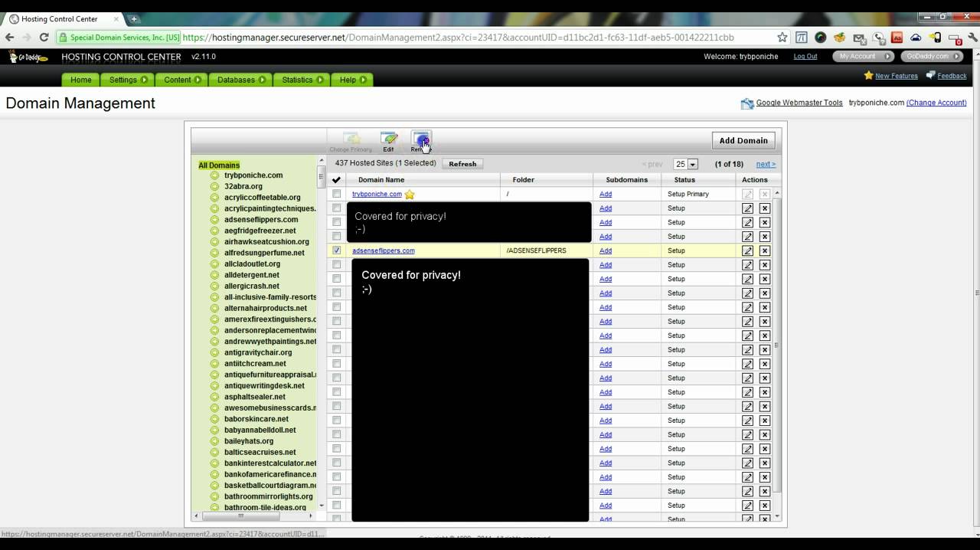Click the Log Out link
980x550 pixels.
[x=805, y=56]
